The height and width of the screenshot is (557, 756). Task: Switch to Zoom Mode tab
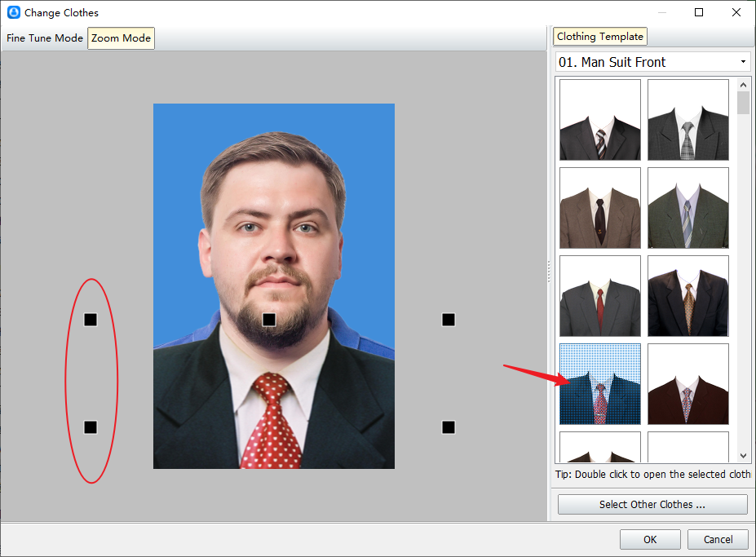(121, 38)
